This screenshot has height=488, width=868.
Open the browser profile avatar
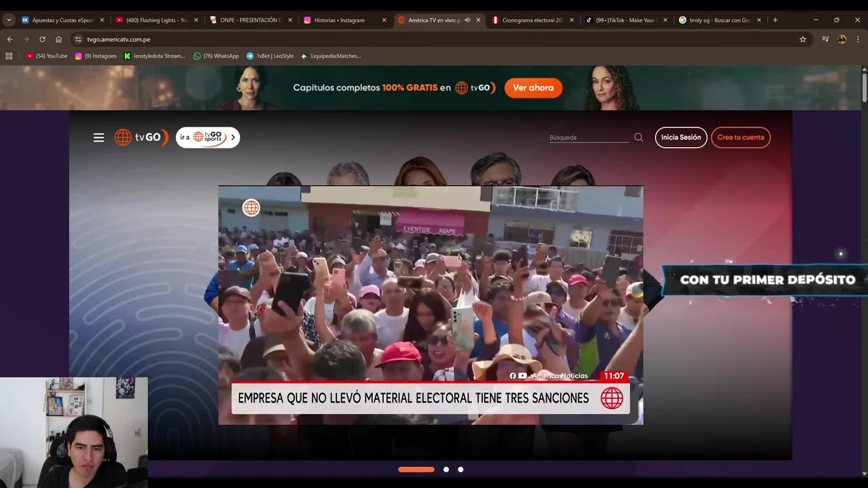842,39
